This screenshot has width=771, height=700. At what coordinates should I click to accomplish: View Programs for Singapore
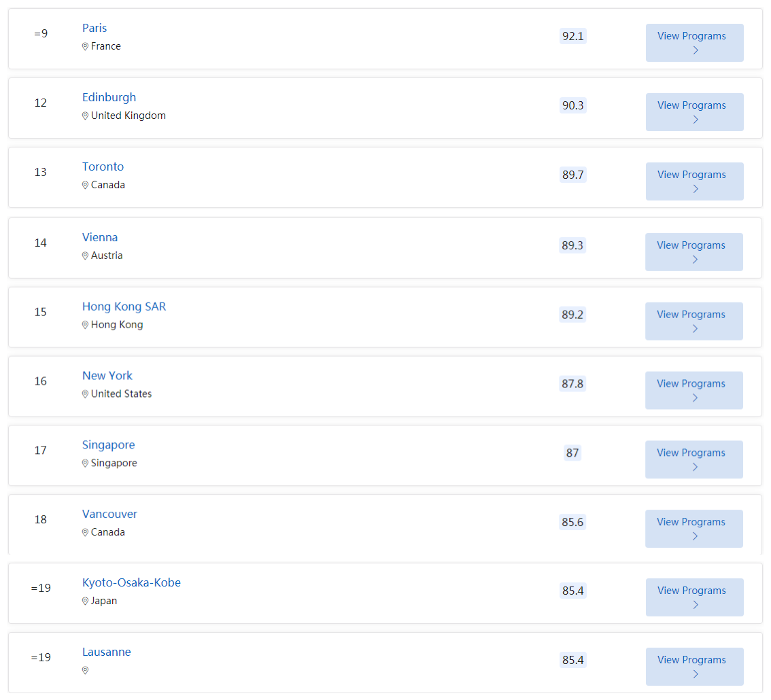pyautogui.click(x=693, y=459)
